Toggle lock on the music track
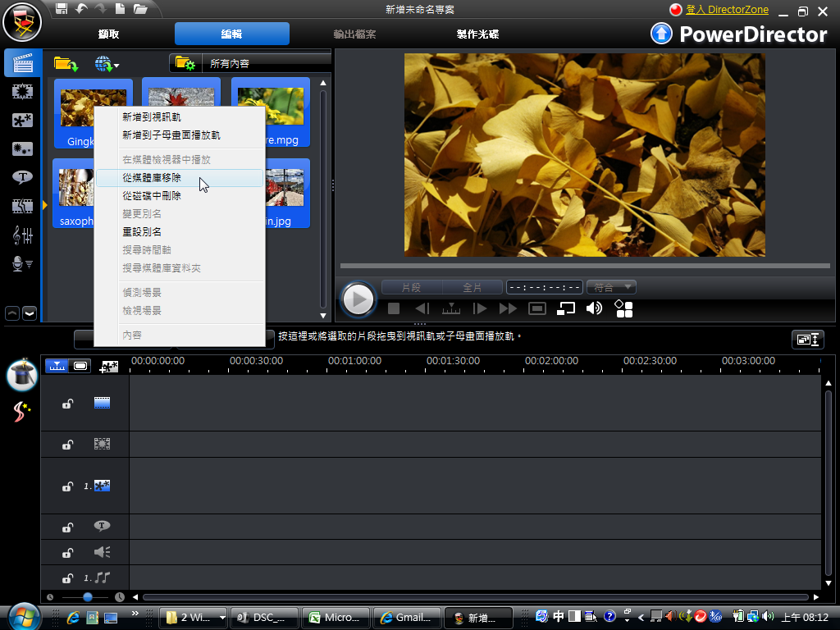This screenshot has height=630, width=840. pos(68,578)
